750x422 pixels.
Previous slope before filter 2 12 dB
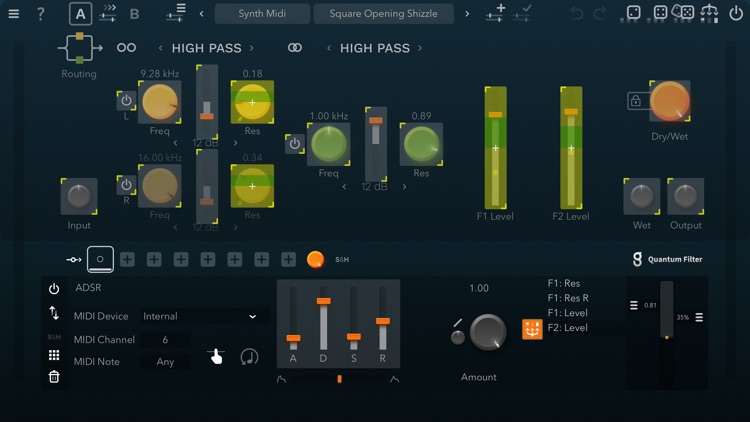344,187
